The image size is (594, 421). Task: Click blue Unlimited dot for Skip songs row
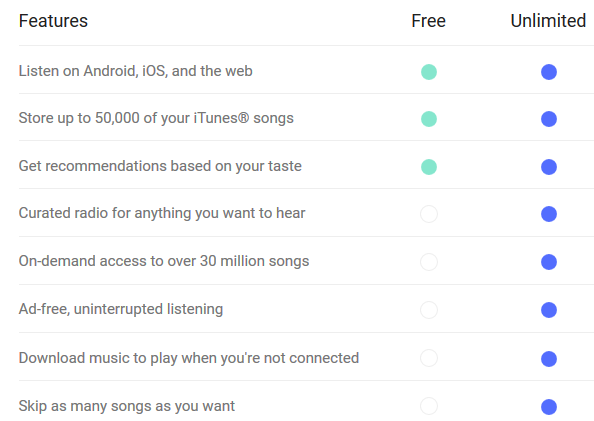[x=549, y=407]
